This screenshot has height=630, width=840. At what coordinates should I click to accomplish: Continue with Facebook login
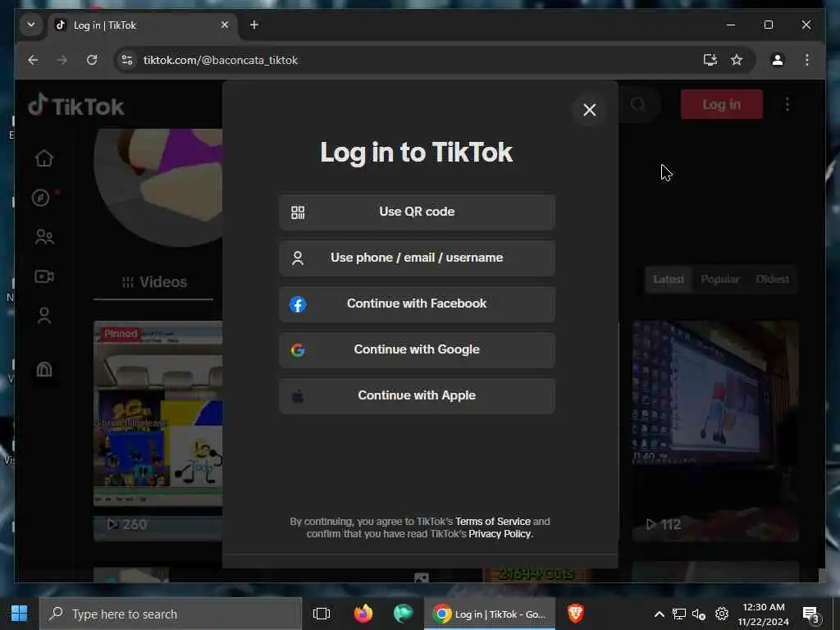(417, 304)
